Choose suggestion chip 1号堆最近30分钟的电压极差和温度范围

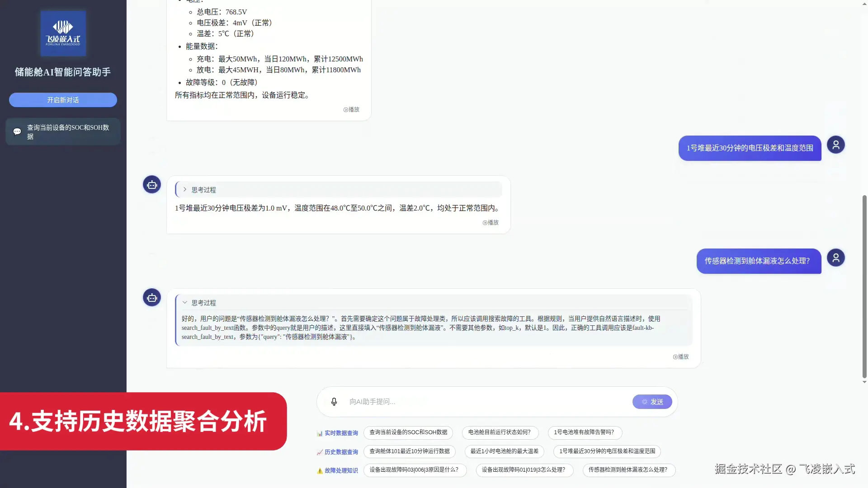pos(607,451)
